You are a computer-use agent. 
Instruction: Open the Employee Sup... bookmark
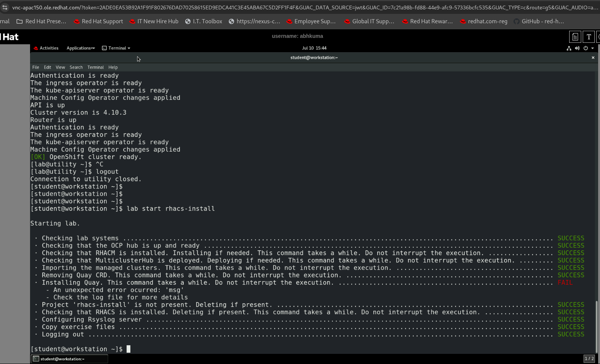(x=311, y=21)
